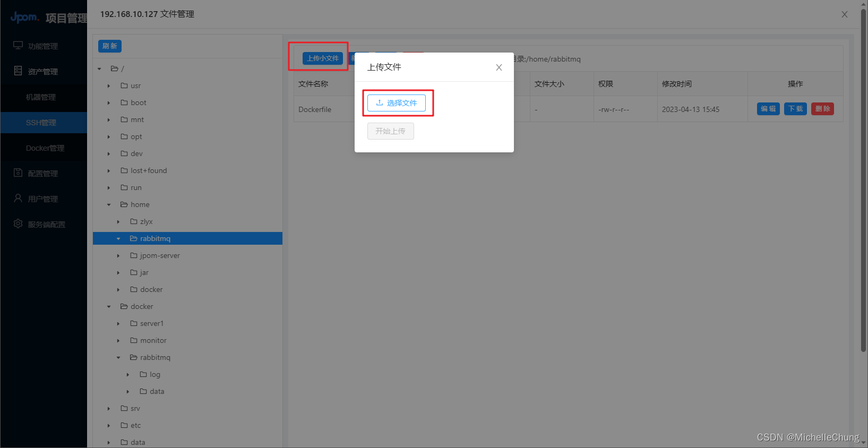The image size is (868, 448).
Task: Expand the dev folder arrow
Action: coord(109,153)
